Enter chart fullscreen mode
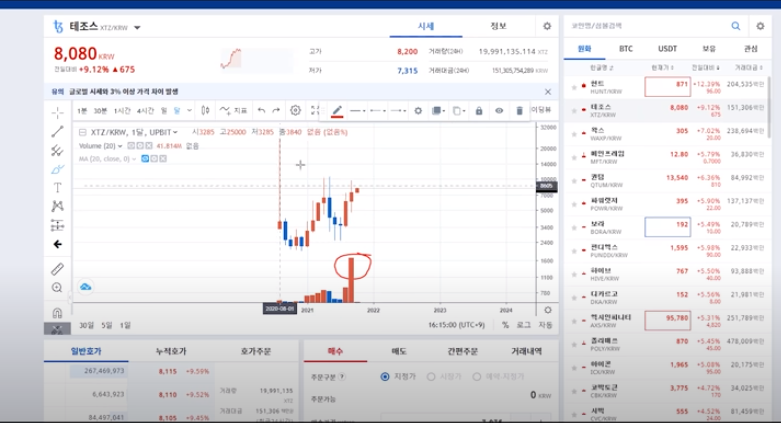Image resolution: width=781 pixels, height=423 pixels. (314, 110)
